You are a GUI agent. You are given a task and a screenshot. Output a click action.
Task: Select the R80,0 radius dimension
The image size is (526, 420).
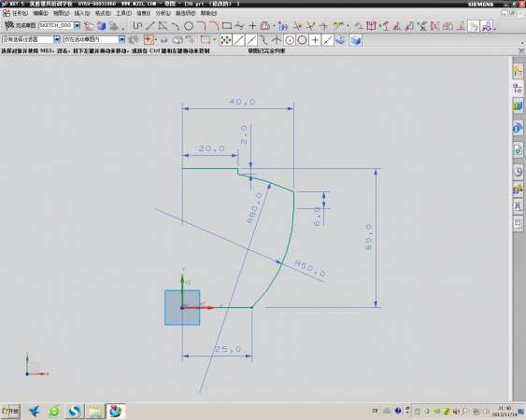pyautogui.click(x=255, y=208)
